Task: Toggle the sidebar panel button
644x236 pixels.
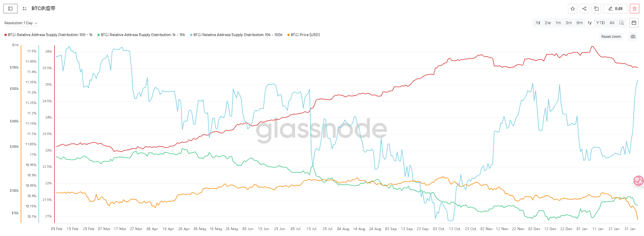Action: pyautogui.click(x=10, y=9)
